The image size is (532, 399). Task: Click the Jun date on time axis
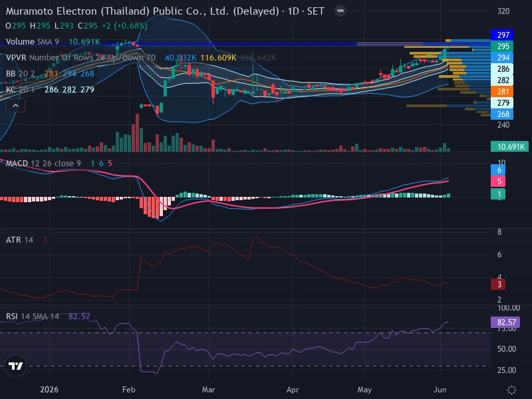pyautogui.click(x=440, y=390)
